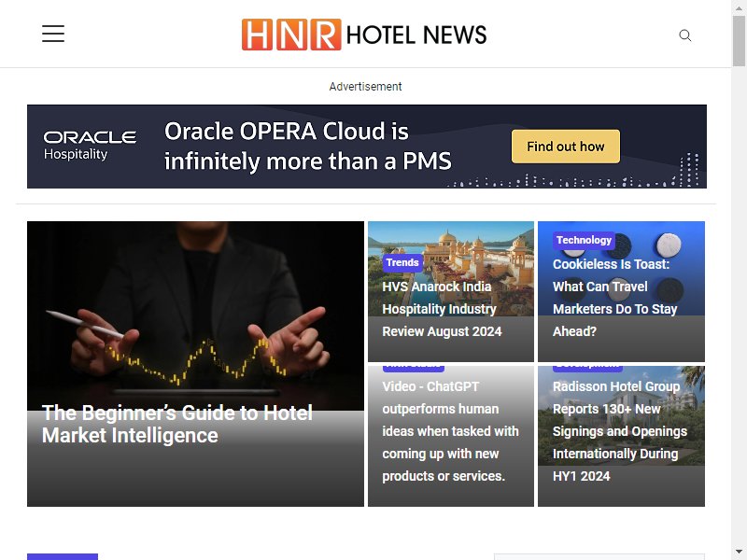Click the Oracle Hospitality logo in ad

(x=90, y=146)
